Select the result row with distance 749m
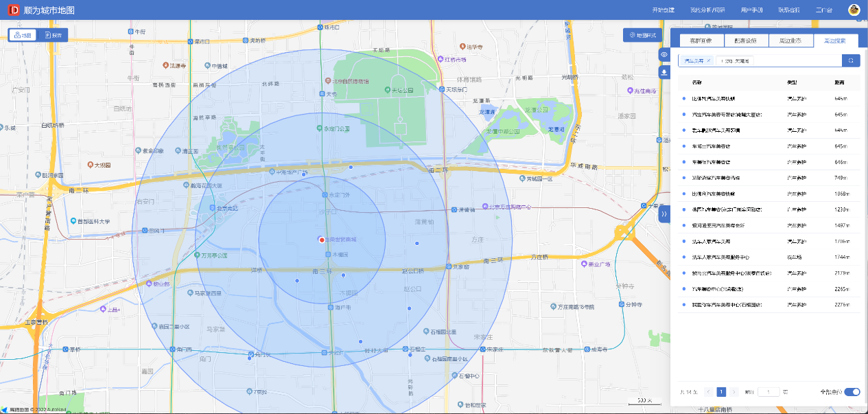Viewport: 868px width, 414px height. pyautogui.click(x=769, y=177)
